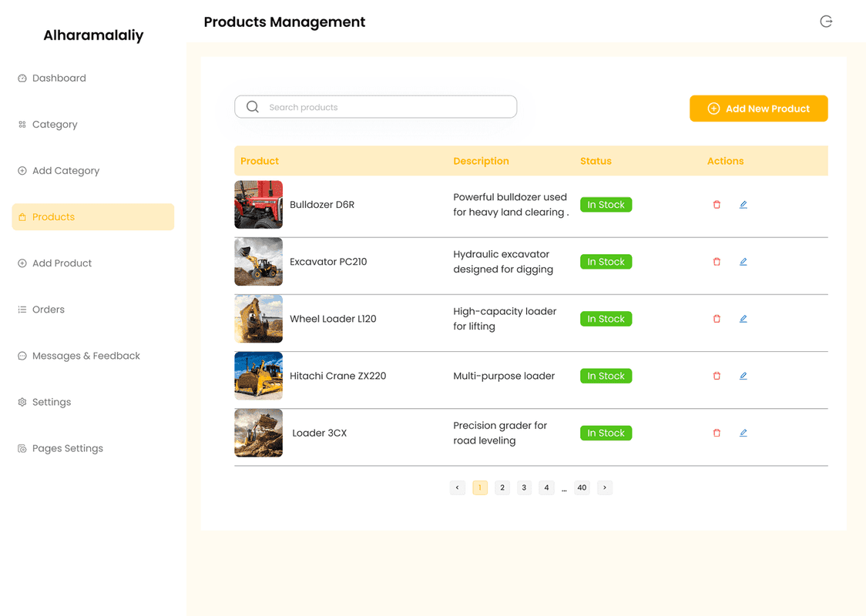Click the trash icon for Loader 3CX
Screen dimensions: 866x616
(717, 433)
